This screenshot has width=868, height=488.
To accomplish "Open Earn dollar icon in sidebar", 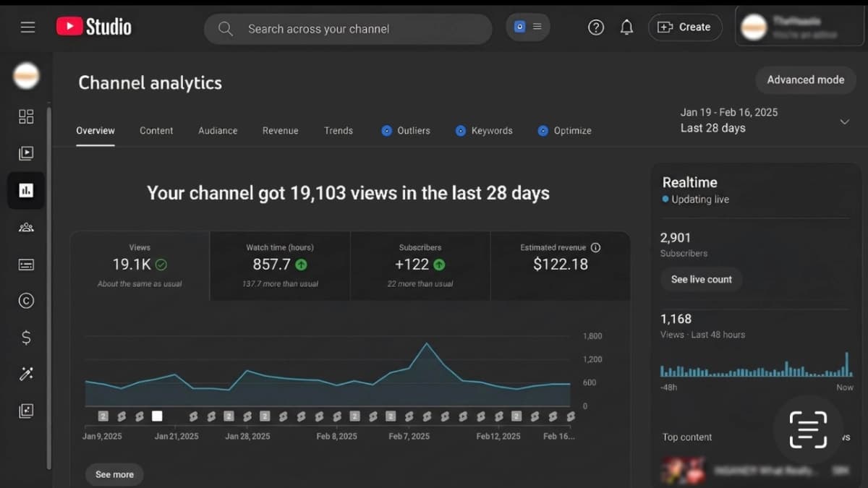I will [26, 338].
